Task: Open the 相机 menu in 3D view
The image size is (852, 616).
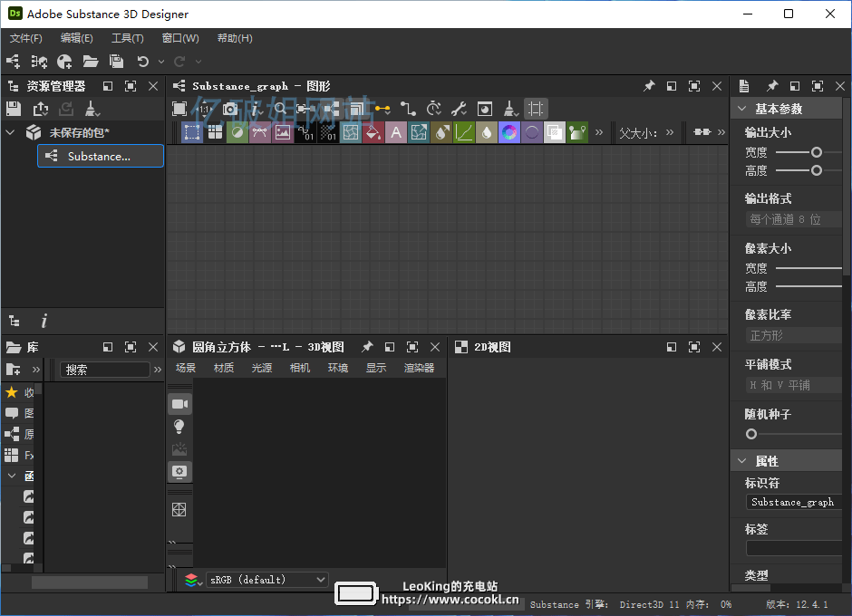Action: [x=299, y=368]
